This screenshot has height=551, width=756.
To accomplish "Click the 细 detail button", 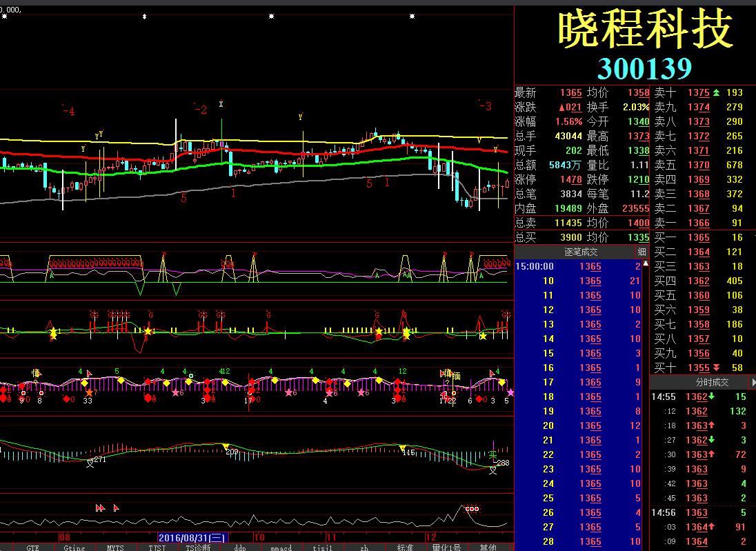I will point(641,252).
